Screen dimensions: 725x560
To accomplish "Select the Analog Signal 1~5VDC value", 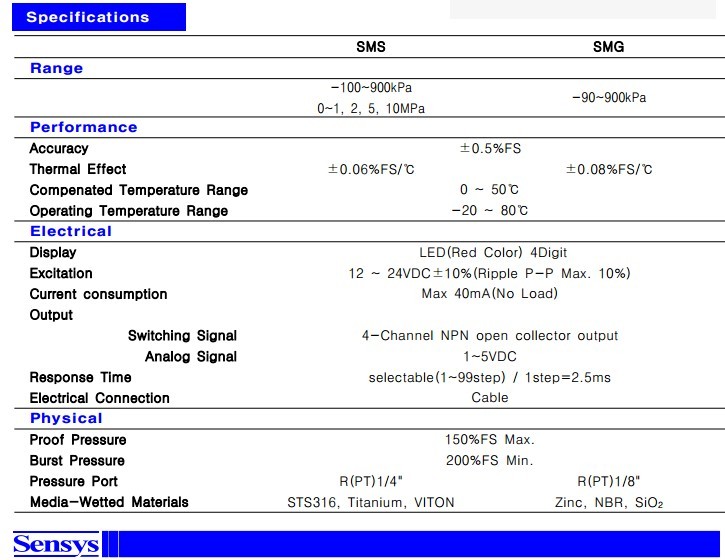I will point(490,357).
